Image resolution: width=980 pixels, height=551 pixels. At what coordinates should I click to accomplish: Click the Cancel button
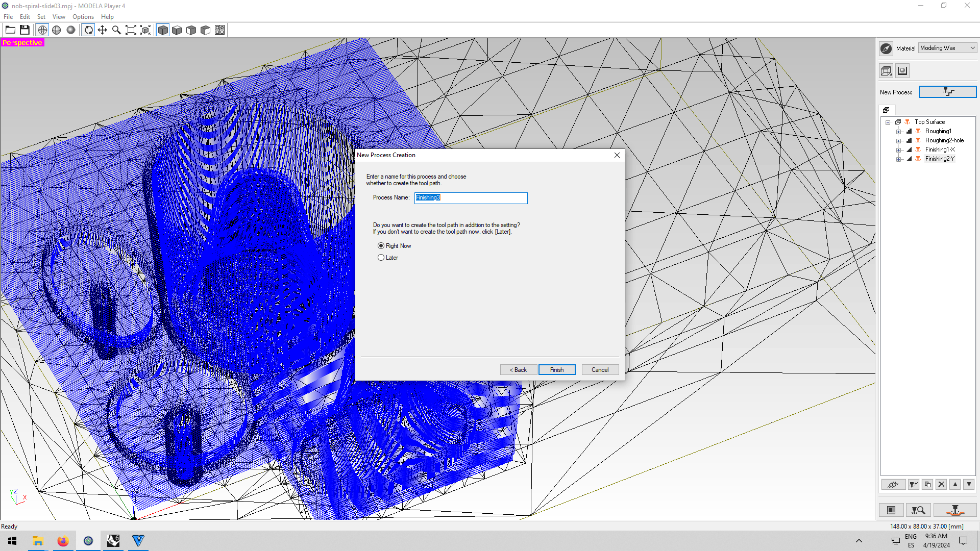tap(600, 370)
